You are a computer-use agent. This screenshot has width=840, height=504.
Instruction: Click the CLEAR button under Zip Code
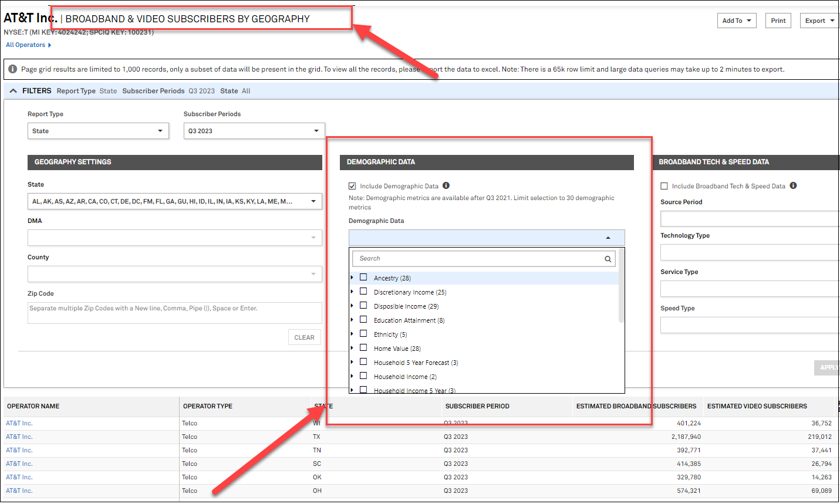304,337
